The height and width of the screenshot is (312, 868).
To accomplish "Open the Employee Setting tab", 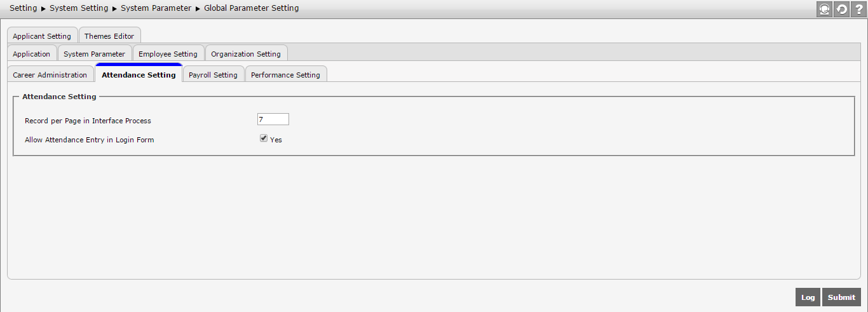I will [168, 54].
